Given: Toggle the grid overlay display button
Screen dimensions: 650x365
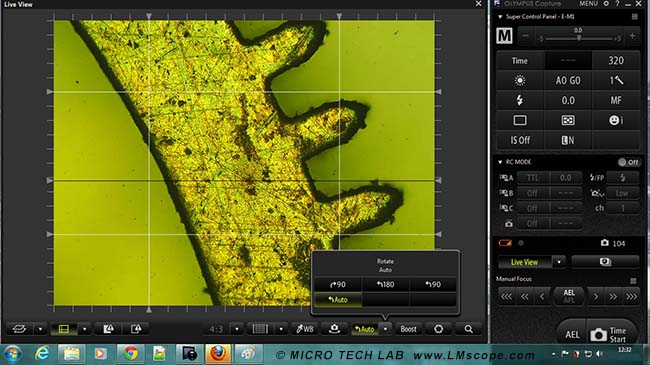Looking at the screenshot, I should pyautogui.click(x=64, y=329).
